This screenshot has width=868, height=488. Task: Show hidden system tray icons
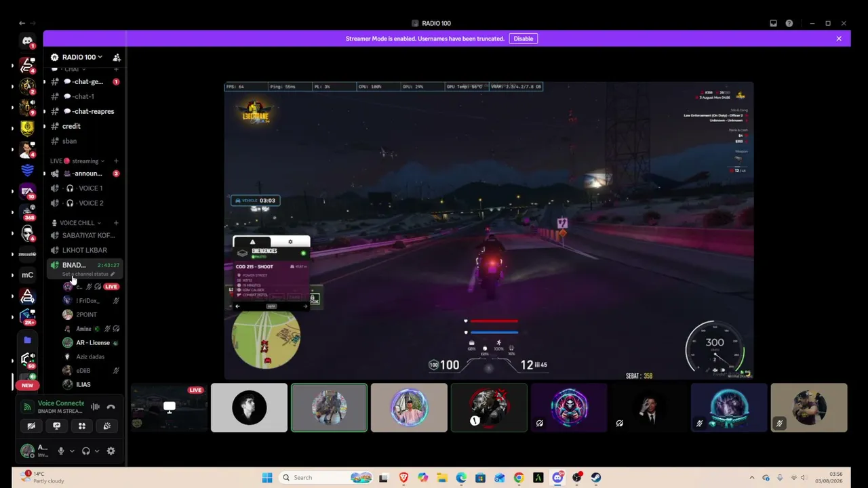click(x=751, y=477)
